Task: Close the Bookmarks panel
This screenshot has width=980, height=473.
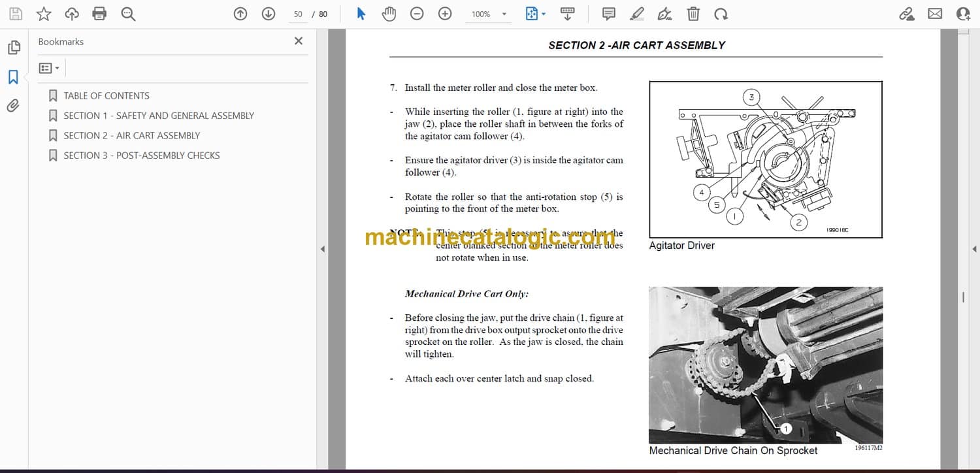Action: (x=299, y=41)
